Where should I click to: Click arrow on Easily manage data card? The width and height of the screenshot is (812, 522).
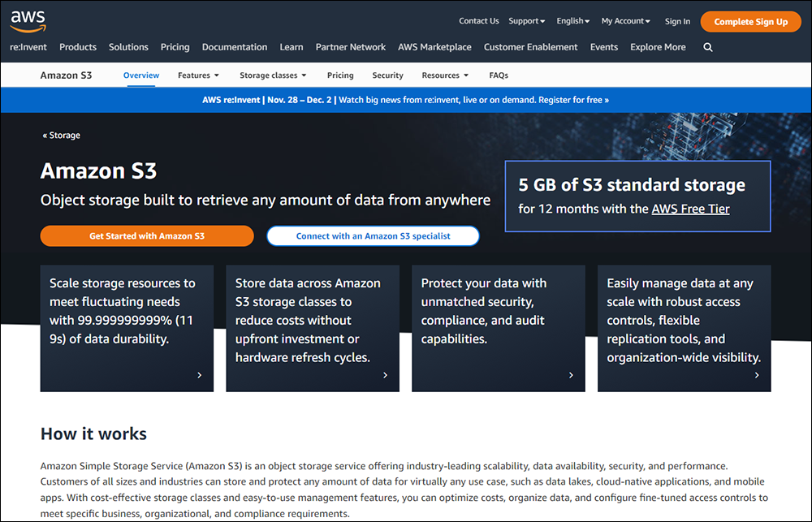[x=757, y=375]
